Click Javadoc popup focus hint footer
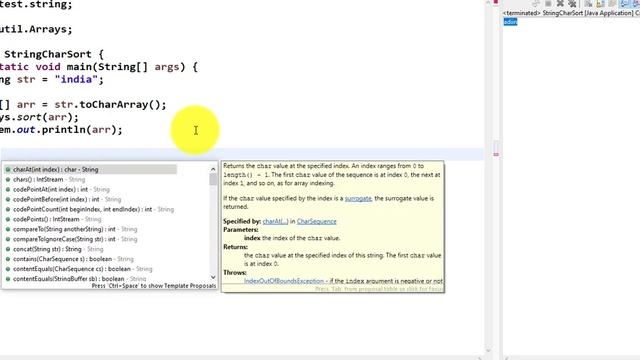The width and height of the screenshot is (640, 360). (379, 289)
